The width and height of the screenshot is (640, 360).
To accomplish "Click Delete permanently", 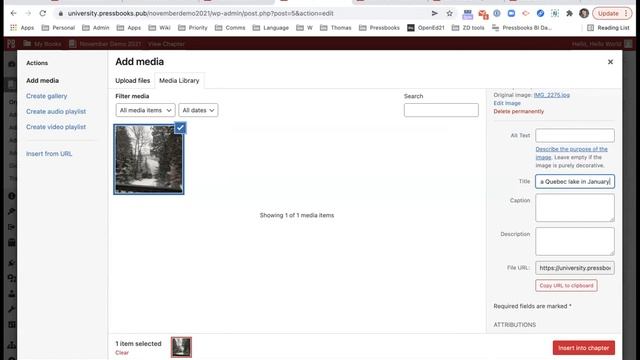I will [518, 111].
